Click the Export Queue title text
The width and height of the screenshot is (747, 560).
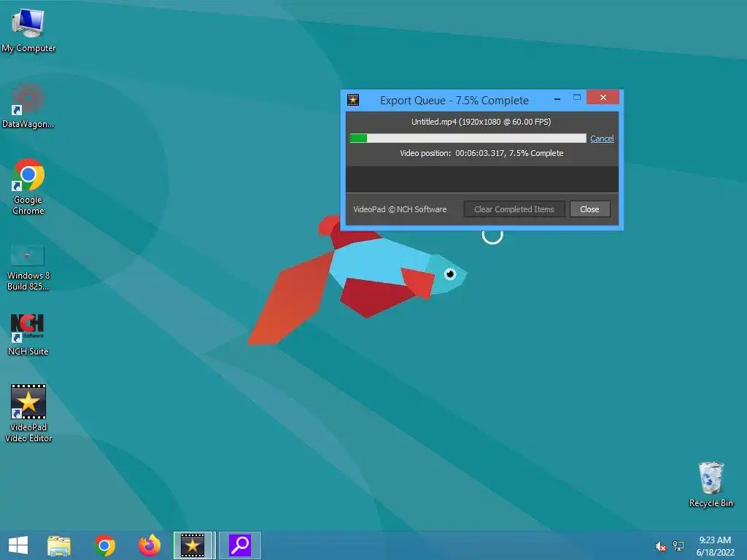pyautogui.click(x=454, y=101)
